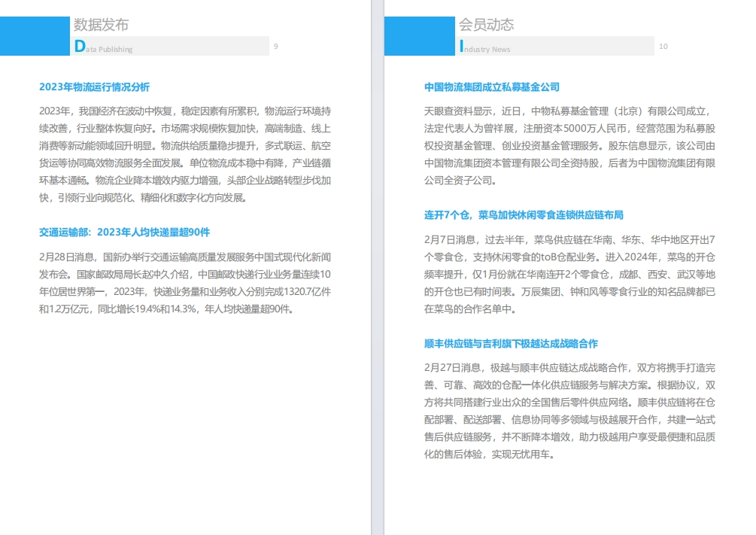Click the line starting 2月27日消息，极越与顺丰
The width and height of the screenshot is (756, 535).
coord(570,368)
